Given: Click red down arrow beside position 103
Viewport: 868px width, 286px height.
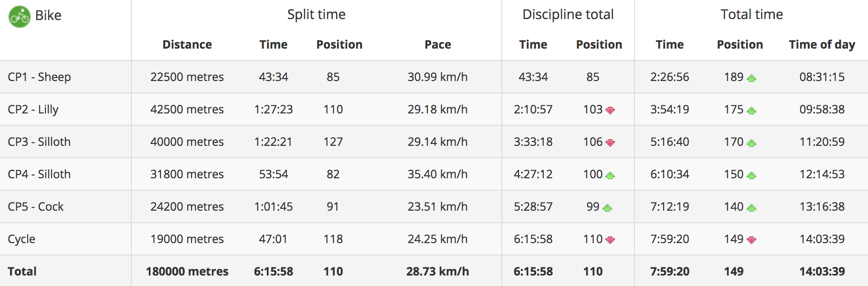Looking at the screenshot, I should pos(610,111).
